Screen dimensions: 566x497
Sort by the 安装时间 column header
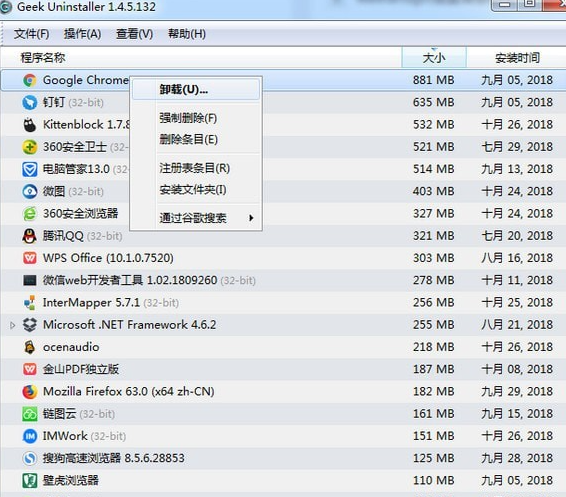[517, 58]
